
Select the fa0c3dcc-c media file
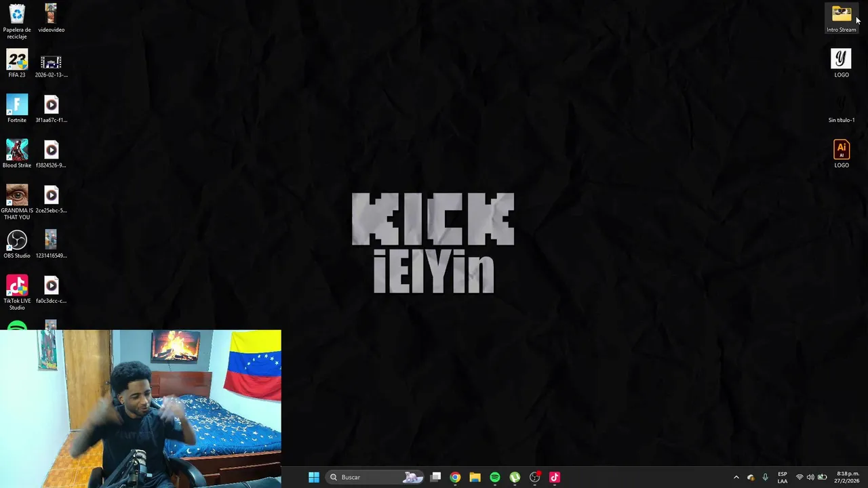click(51, 289)
